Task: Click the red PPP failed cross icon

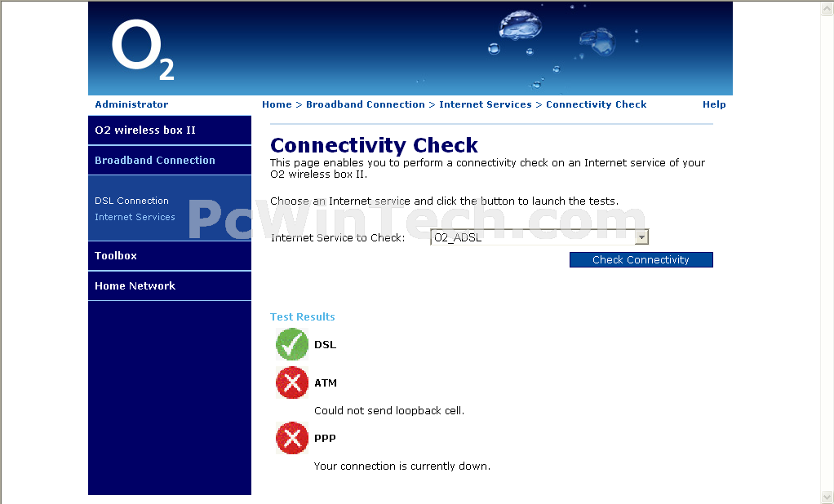Action: (x=292, y=438)
